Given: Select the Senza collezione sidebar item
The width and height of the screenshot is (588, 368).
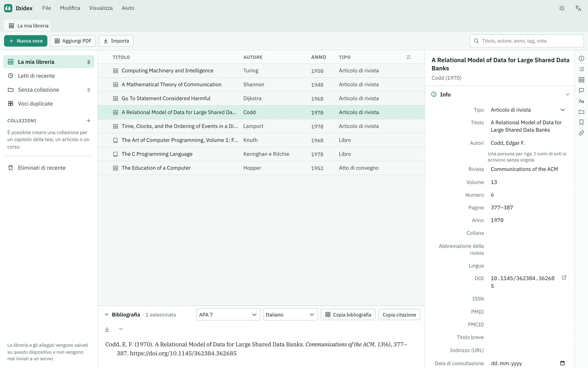Looking at the screenshot, I should tap(49, 90).
